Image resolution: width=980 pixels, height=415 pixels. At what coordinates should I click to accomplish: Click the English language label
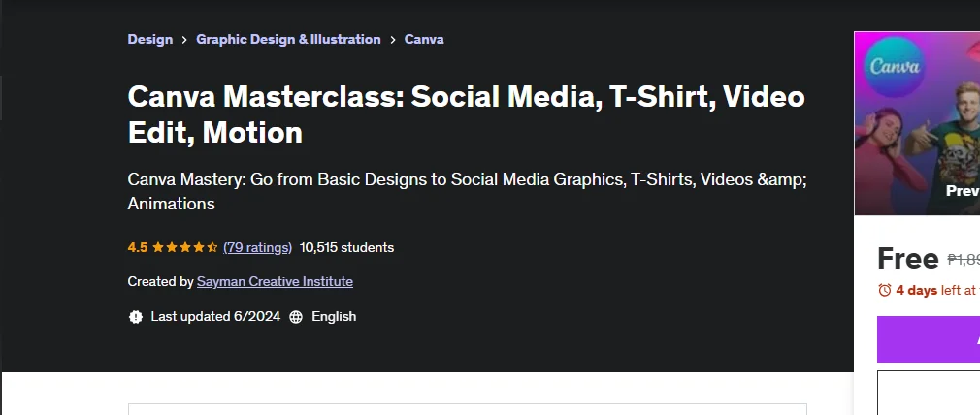(334, 317)
